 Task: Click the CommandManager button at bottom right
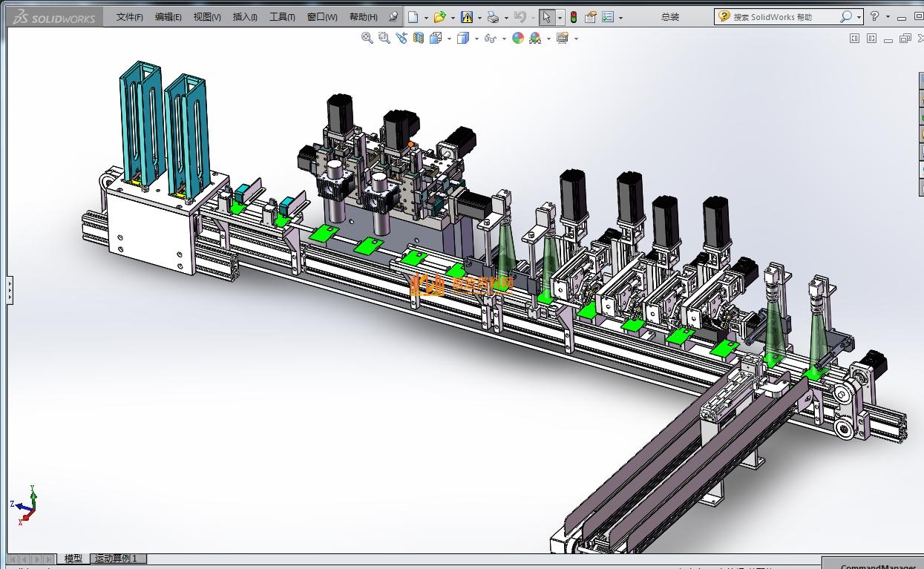coord(872,566)
